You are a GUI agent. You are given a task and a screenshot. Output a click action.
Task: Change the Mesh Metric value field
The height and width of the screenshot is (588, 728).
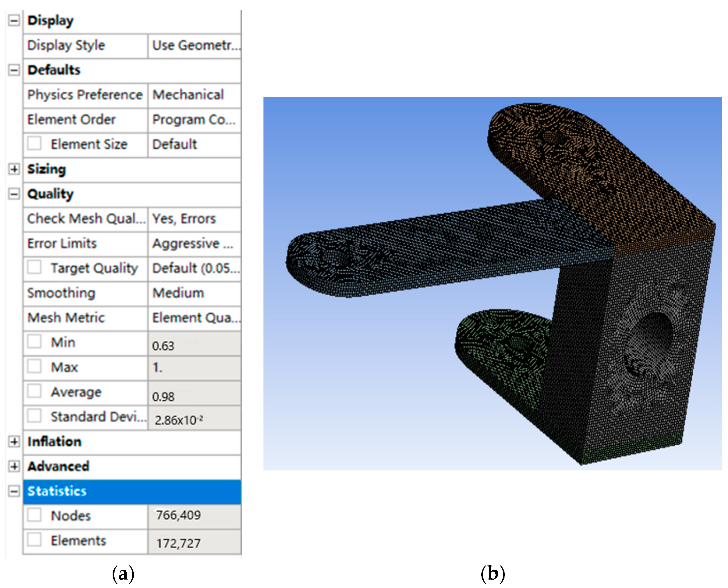pyautogui.click(x=194, y=318)
